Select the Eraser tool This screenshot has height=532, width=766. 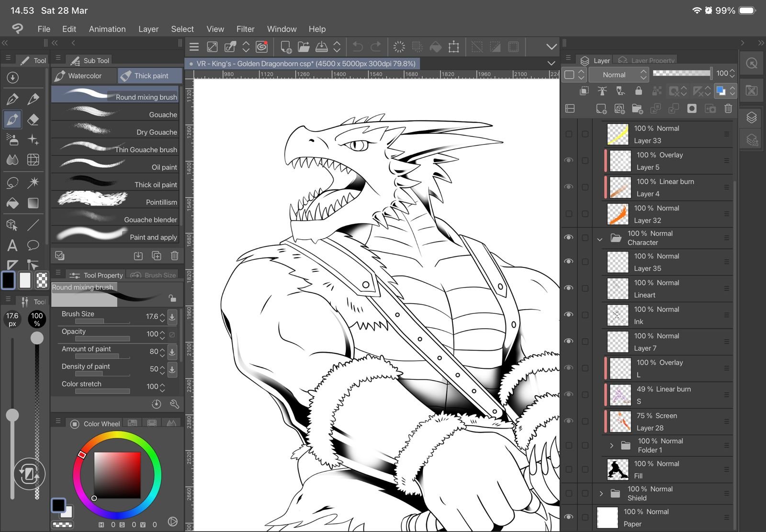pos(33,119)
